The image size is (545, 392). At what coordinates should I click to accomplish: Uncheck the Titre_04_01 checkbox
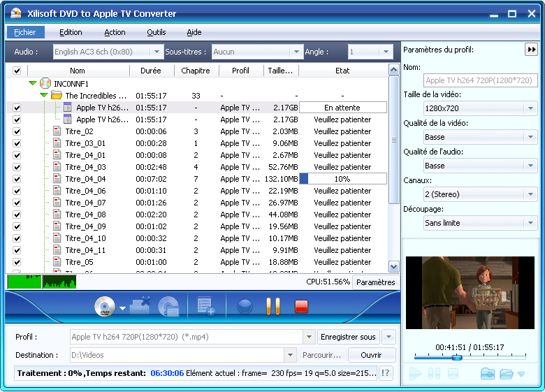click(x=17, y=155)
